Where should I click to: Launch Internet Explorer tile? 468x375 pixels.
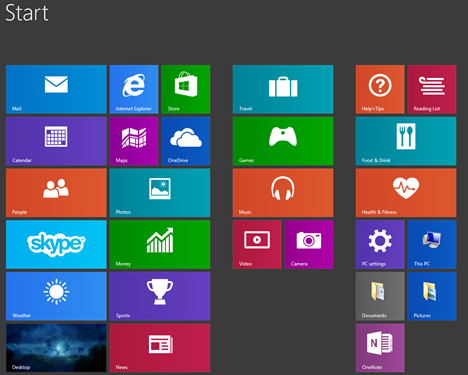[134, 89]
